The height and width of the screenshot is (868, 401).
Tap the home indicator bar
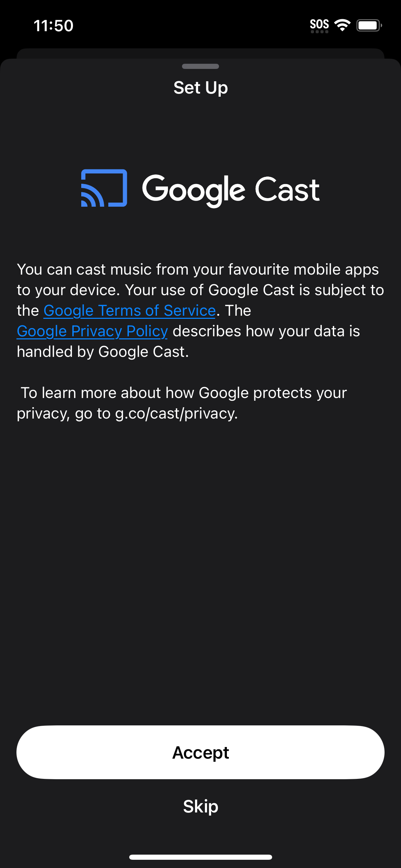tap(200, 857)
